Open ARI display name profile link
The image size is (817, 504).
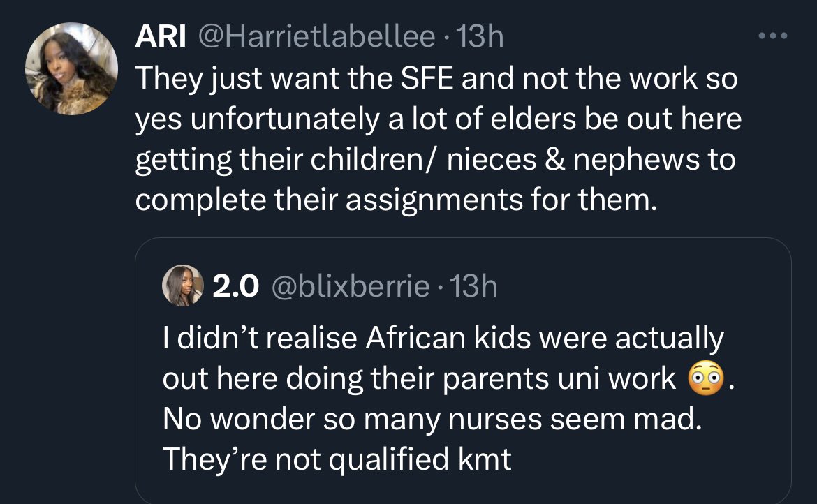pyautogui.click(x=160, y=38)
